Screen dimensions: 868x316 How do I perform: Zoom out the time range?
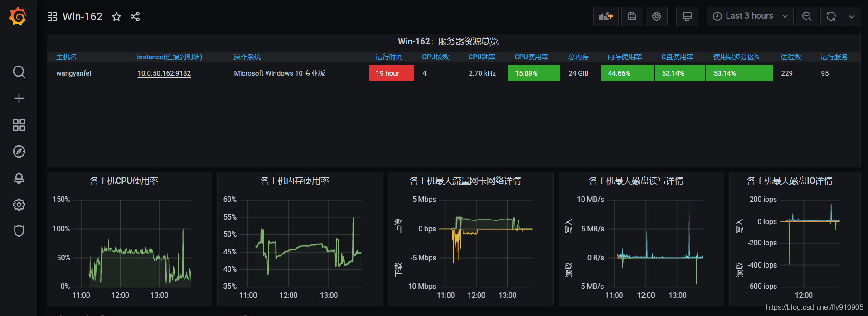tap(807, 17)
